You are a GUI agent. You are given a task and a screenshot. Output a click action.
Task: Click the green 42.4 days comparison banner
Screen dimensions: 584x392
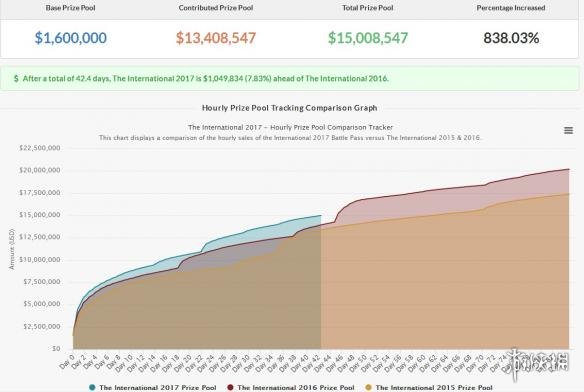290,79
